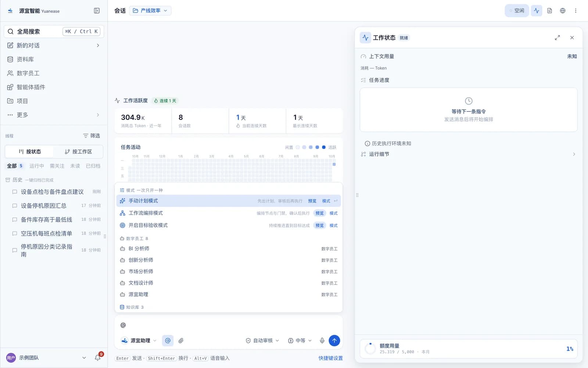588x368 pixels.
Task: Open the 资料库 library
Action: point(54,59)
